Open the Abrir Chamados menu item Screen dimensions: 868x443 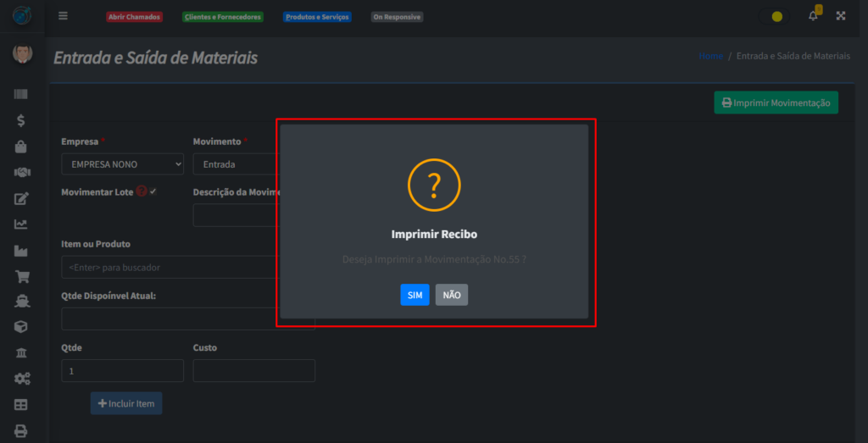[x=134, y=17]
